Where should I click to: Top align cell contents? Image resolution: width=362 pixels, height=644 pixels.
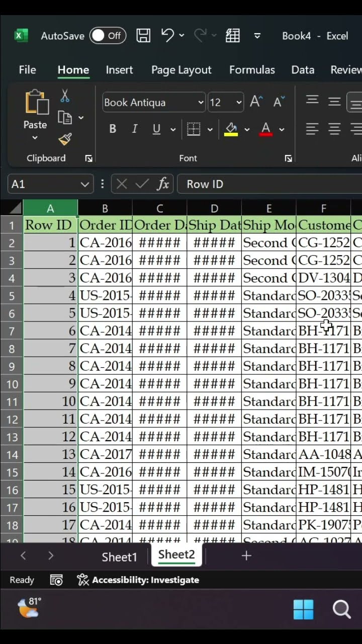pyautogui.click(x=312, y=101)
